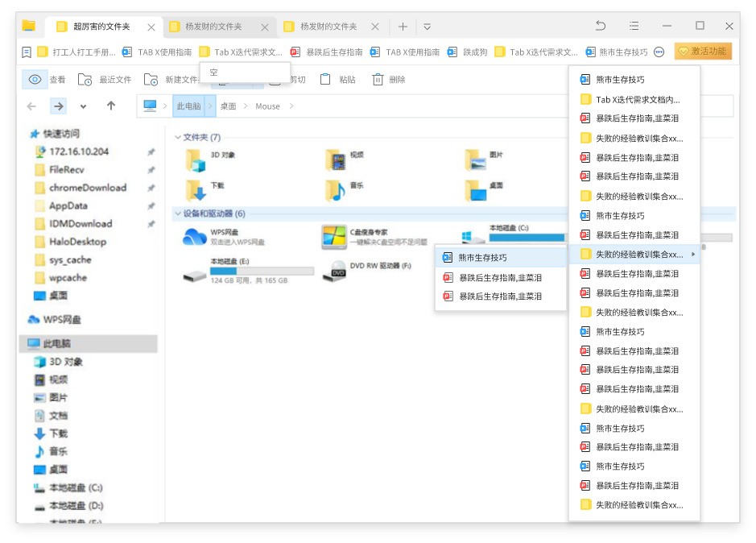Screen dimensions: 756x543
Task: Click the 本地磁盘 (E:) storage usage bar
Action: pos(262,271)
